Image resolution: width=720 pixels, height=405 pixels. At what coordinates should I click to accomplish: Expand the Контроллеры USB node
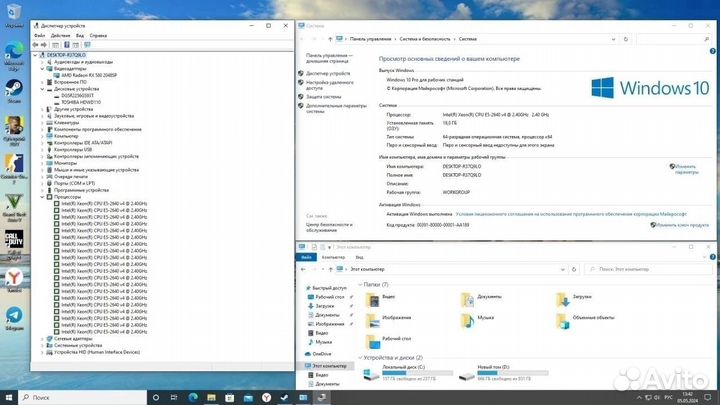pyautogui.click(x=42, y=150)
